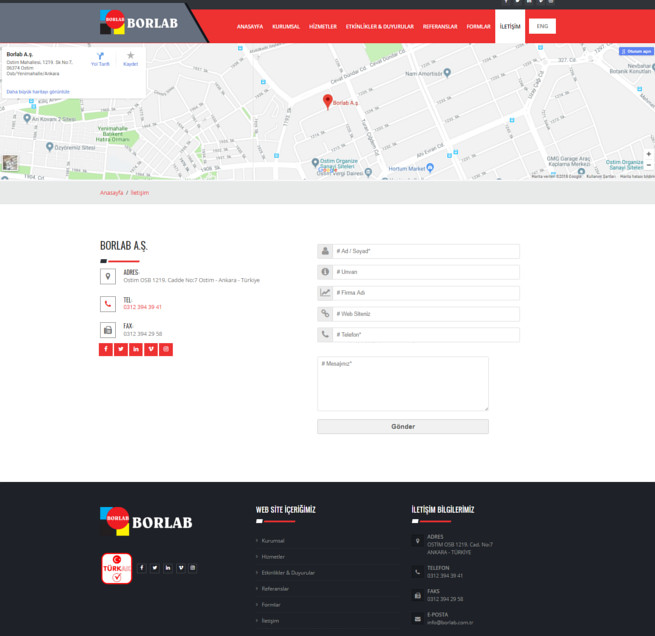Click Oturum açın button on map
Image resolution: width=655 pixels, height=636 pixels.
pos(636,51)
